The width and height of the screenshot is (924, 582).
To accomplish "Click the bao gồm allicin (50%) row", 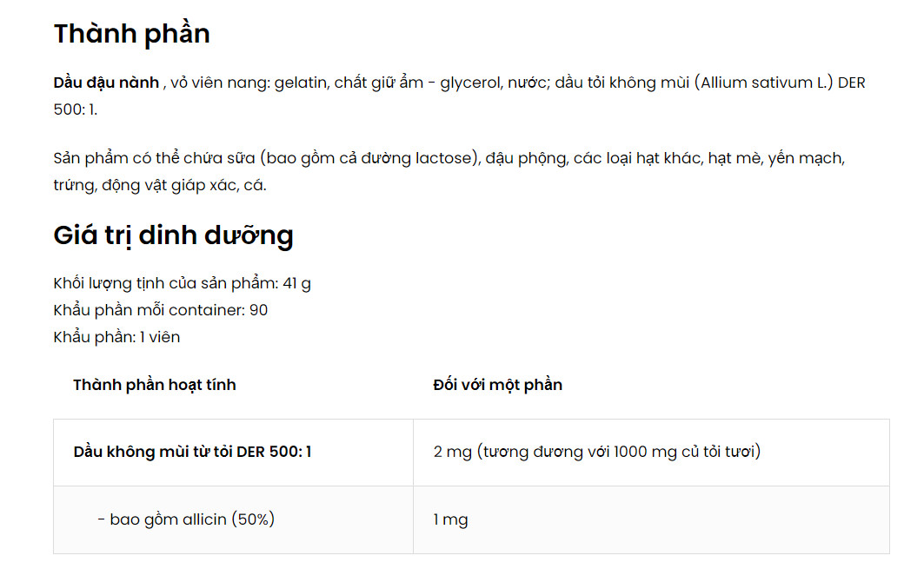I will [x=471, y=519].
